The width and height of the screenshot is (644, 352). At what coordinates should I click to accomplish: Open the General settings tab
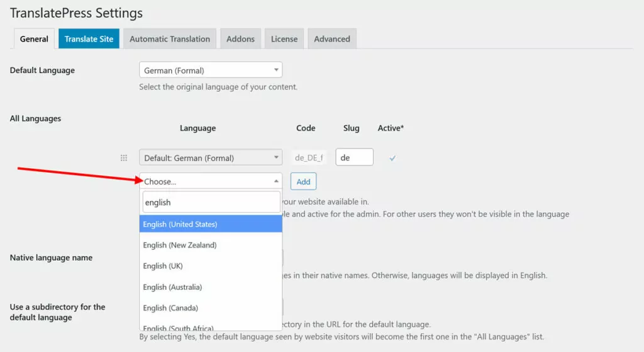34,39
